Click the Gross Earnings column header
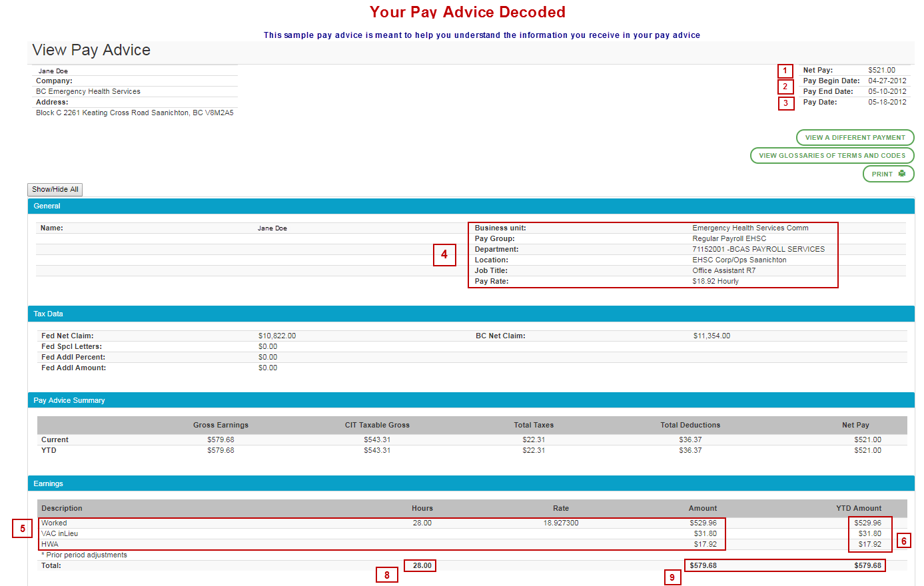The height and width of the screenshot is (586, 924). 221,426
